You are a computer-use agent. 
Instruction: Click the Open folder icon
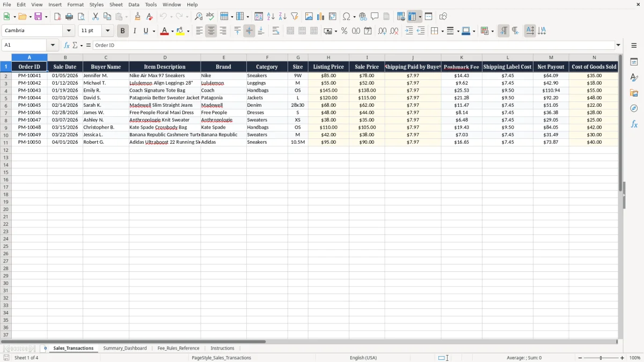point(22,17)
